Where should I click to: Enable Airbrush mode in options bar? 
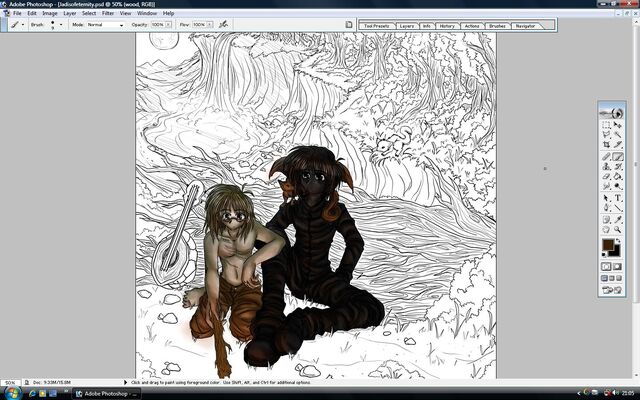pyautogui.click(x=223, y=24)
